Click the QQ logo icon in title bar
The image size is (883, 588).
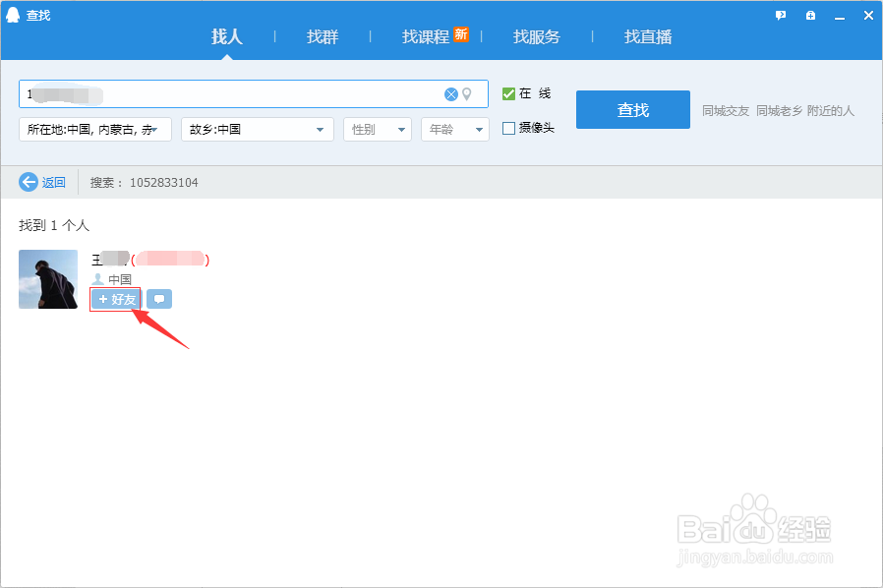(12, 15)
